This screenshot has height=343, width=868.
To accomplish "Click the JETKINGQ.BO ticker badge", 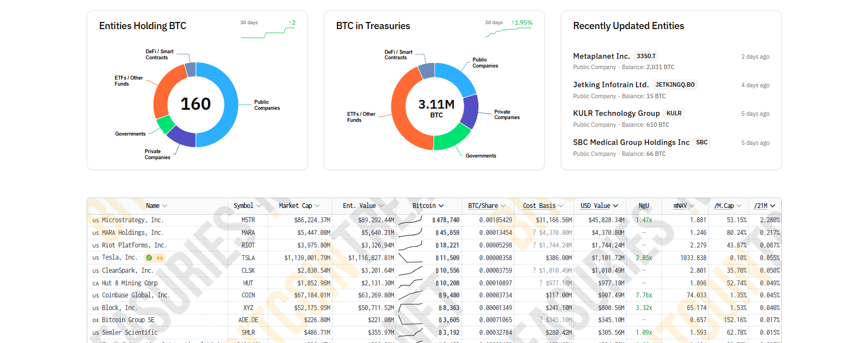I will point(675,85).
